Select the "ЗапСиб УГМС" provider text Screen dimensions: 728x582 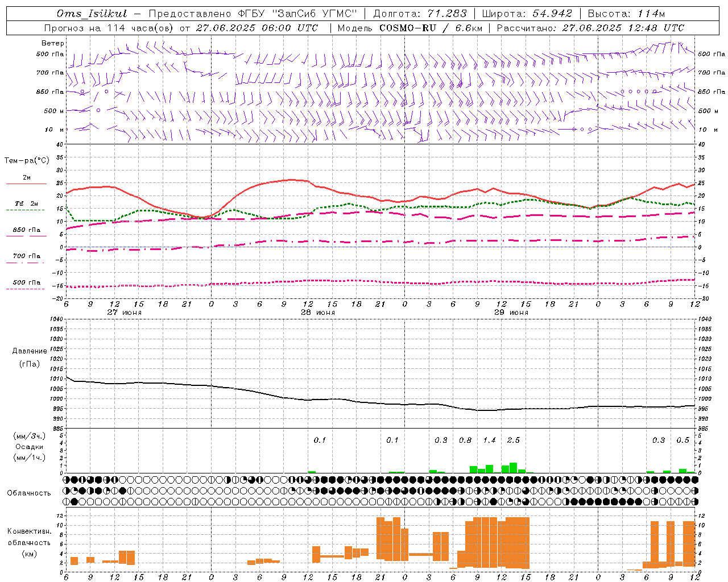pyautogui.click(x=314, y=14)
